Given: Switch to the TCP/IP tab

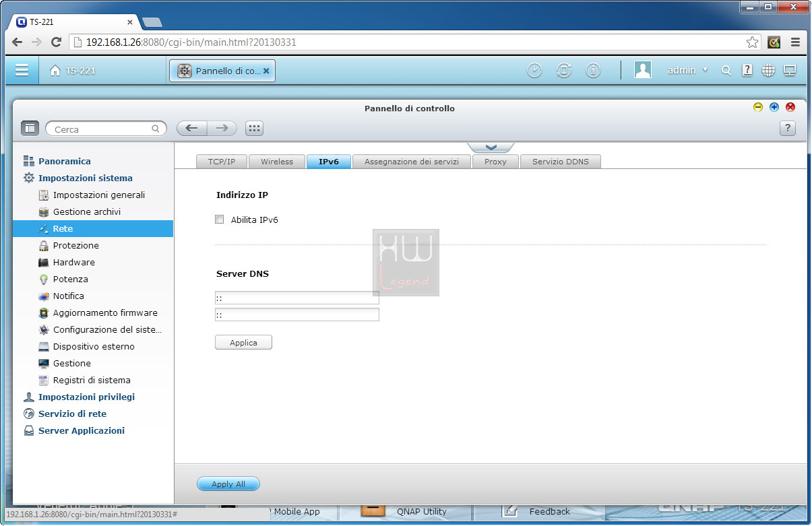Looking at the screenshot, I should 222,162.
